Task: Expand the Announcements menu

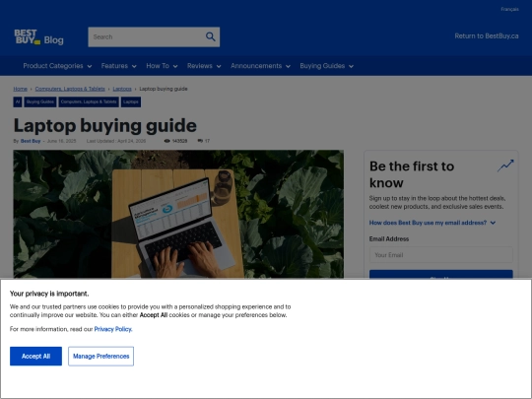Action: [260, 66]
